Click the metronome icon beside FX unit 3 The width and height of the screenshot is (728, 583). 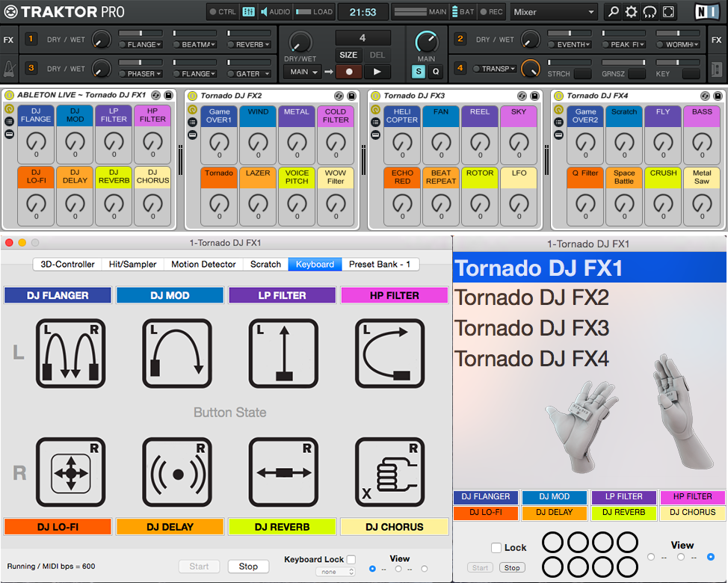pos(9,69)
